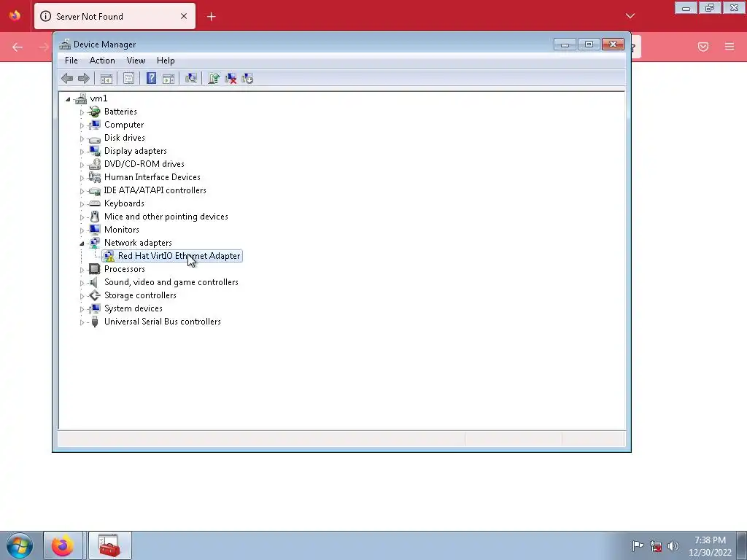Minimize the Device Manager window
The image size is (747, 560).
pos(565,44)
